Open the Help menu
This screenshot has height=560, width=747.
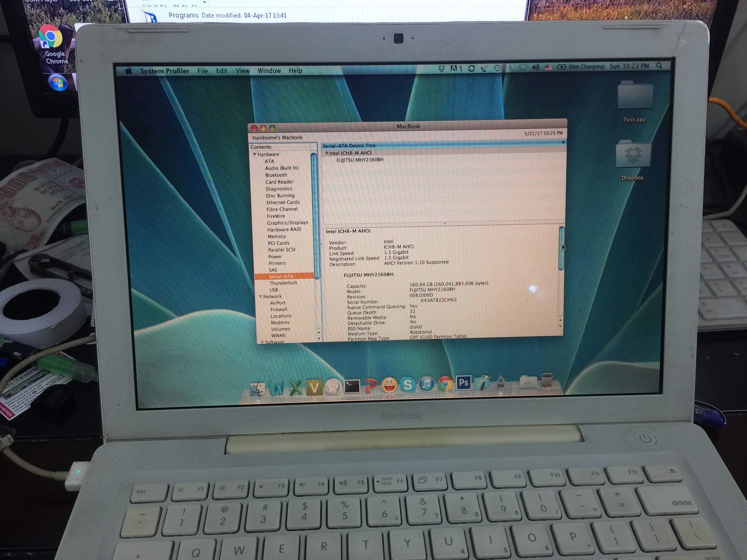pyautogui.click(x=295, y=70)
